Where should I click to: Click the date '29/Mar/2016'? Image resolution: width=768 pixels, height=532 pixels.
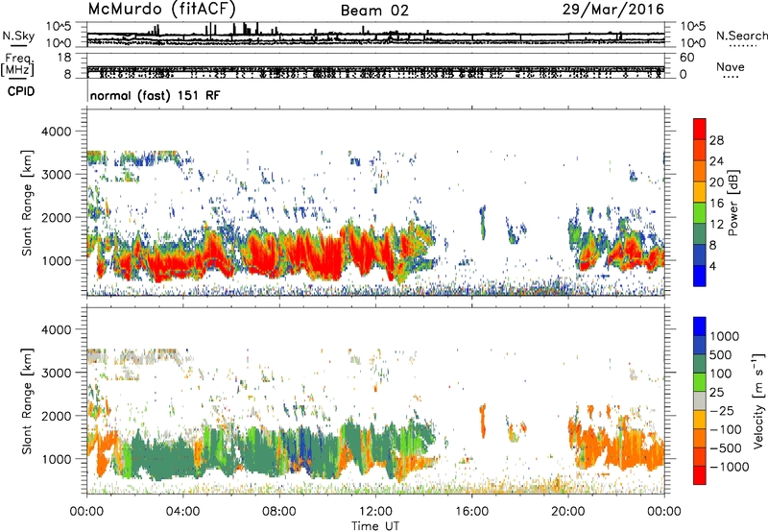(612, 10)
